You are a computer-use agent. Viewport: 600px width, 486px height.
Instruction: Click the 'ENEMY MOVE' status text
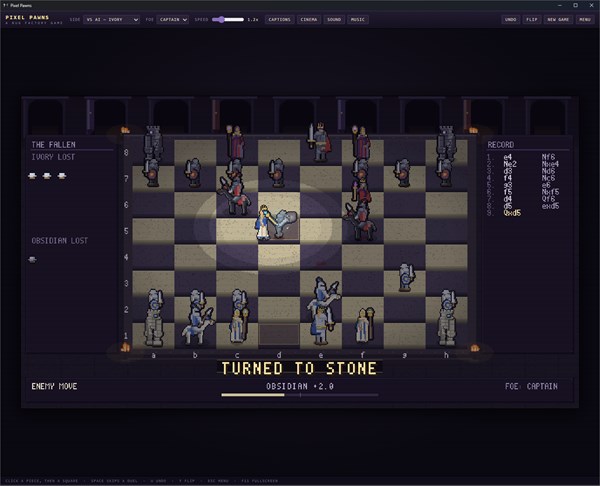54,387
